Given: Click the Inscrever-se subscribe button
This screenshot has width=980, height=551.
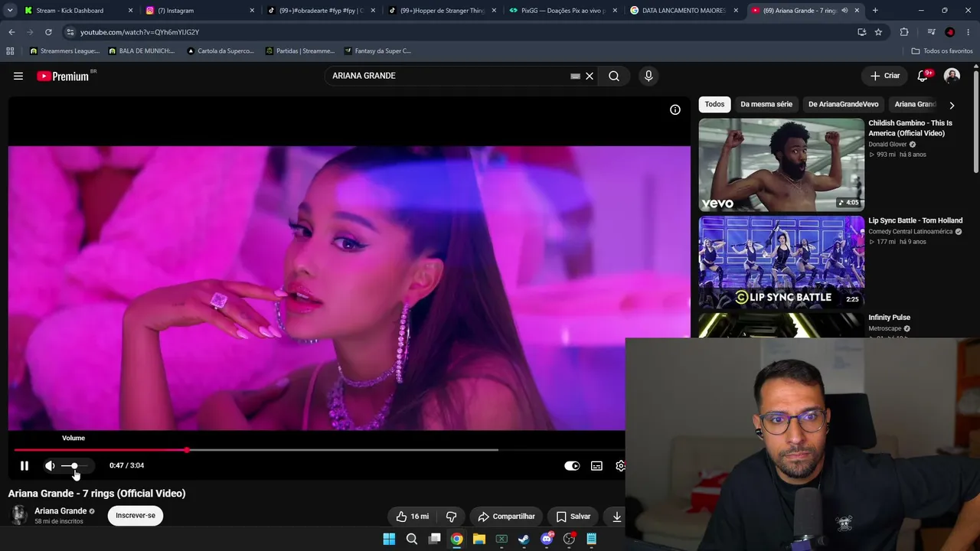Looking at the screenshot, I should pos(136,516).
